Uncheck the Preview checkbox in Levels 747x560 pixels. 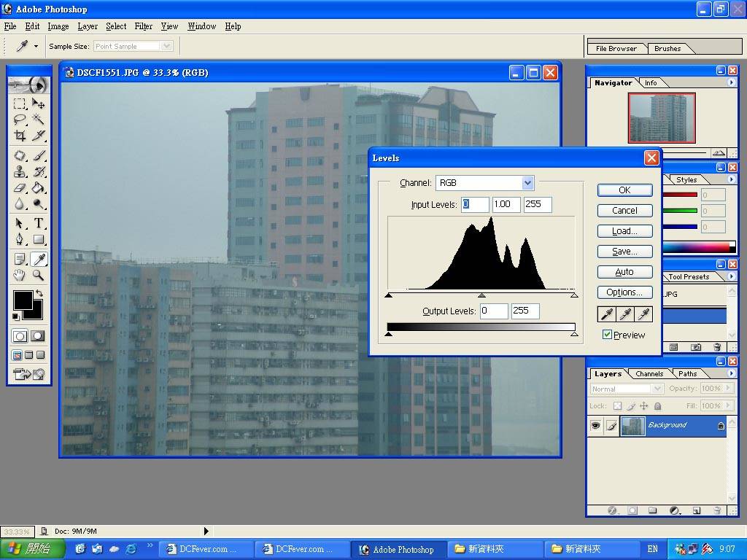click(607, 335)
